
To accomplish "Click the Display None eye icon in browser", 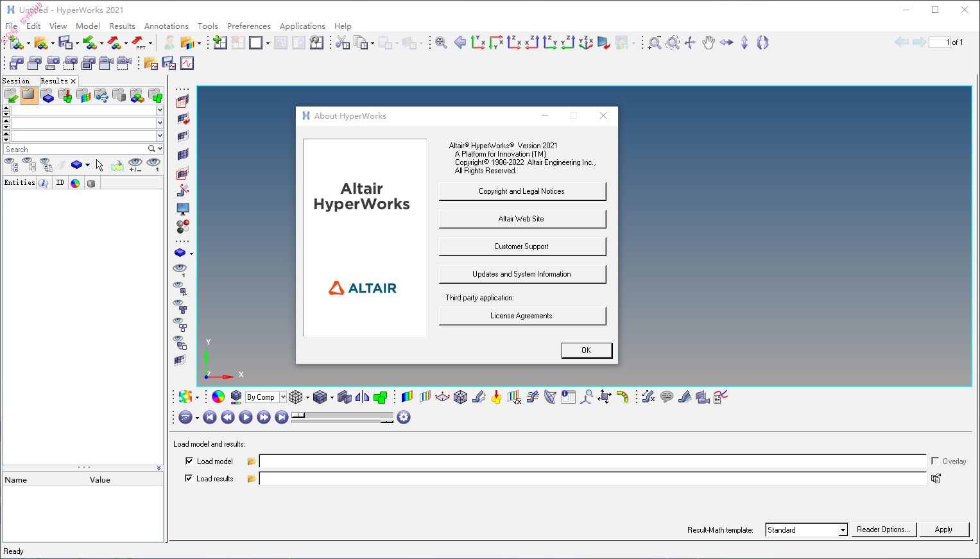I will click(x=29, y=165).
